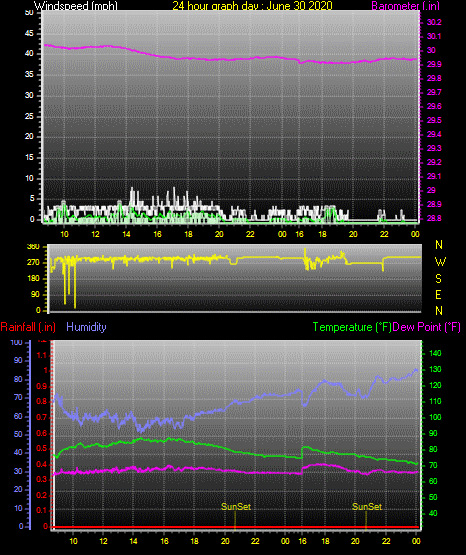Click the blue 'Humidity' legend label
Image resolution: width=466 pixels, height=555 pixels.
[86, 327]
